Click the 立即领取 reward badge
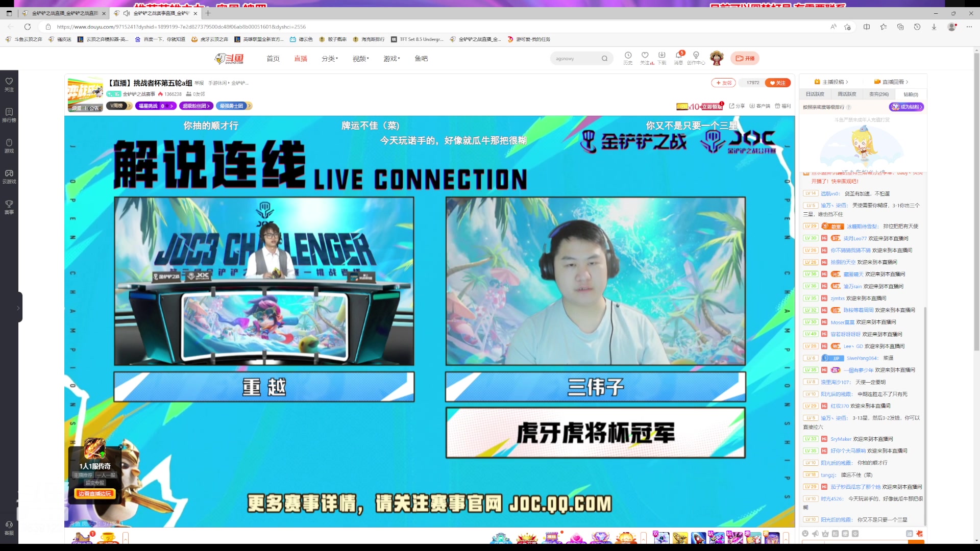 [x=712, y=107]
